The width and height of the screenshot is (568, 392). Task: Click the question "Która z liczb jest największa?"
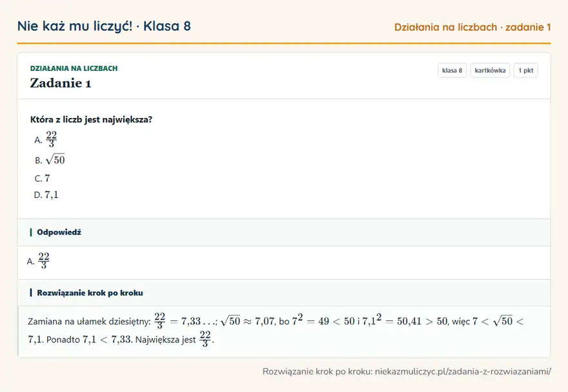pyautogui.click(x=91, y=119)
